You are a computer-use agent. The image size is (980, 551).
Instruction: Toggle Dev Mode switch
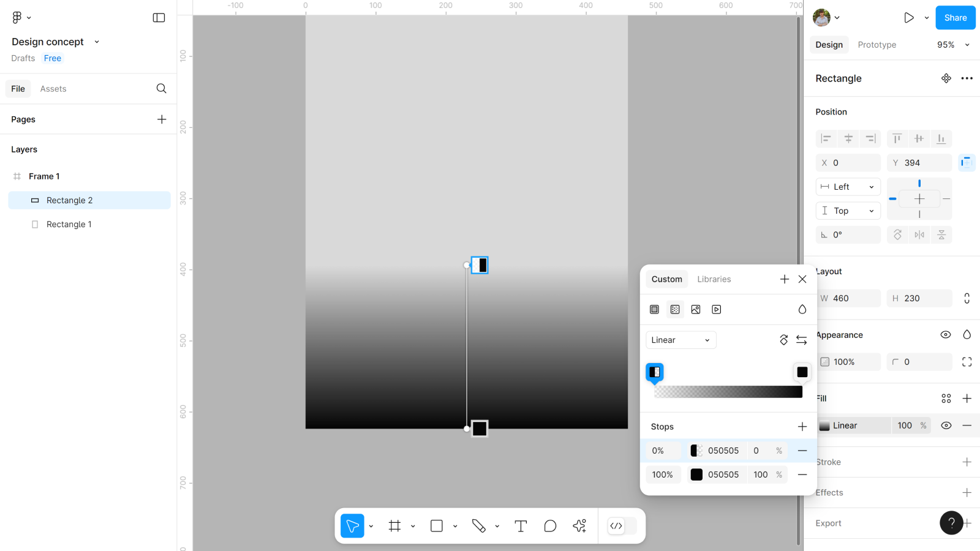click(622, 526)
